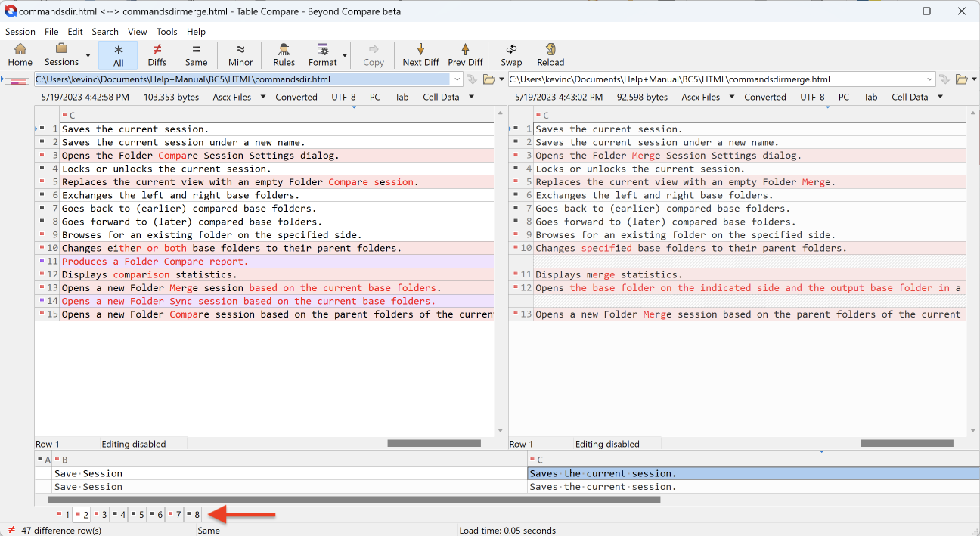This screenshot has height=536, width=980.
Task: Select column tab 1
Action: click(64, 514)
